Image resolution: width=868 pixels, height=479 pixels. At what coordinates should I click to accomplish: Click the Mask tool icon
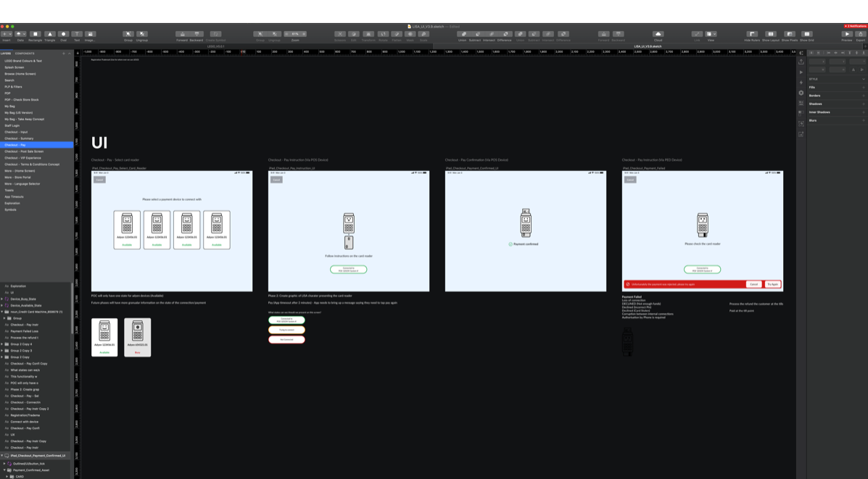pyautogui.click(x=410, y=34)
